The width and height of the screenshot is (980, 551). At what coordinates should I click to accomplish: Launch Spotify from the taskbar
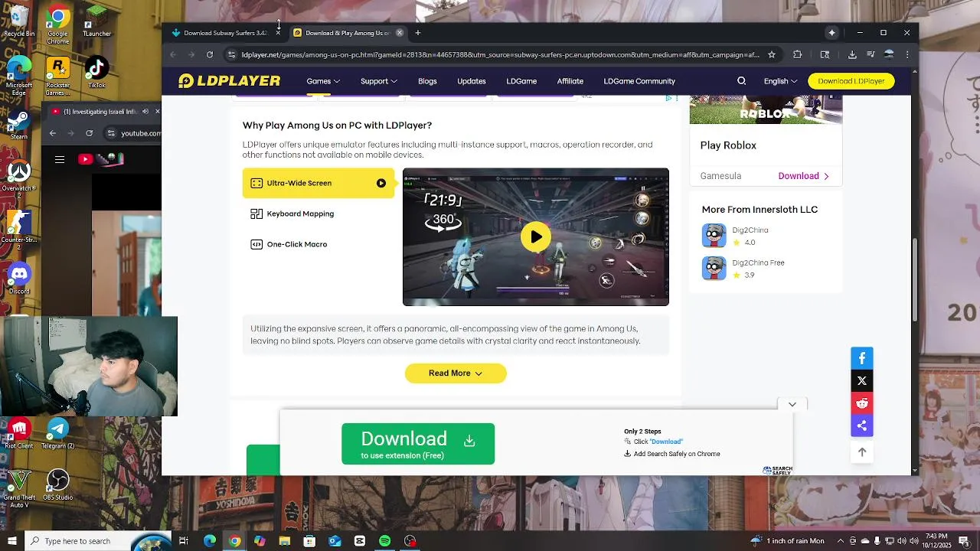click(x=384, y=541)
